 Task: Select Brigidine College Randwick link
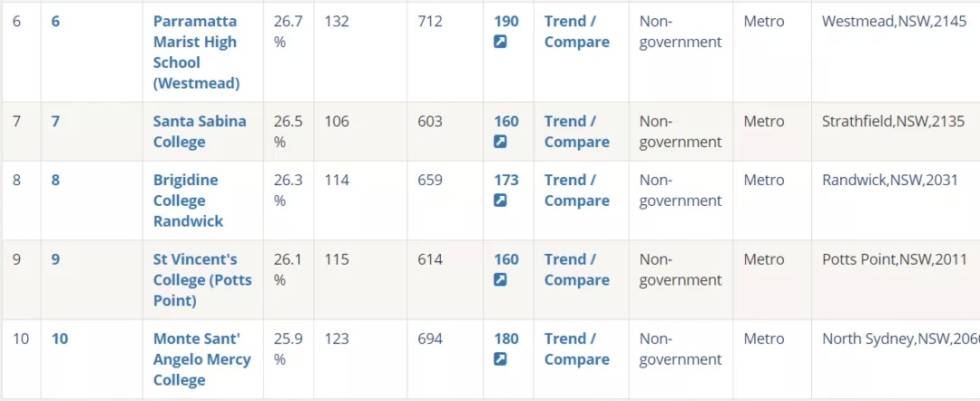tap(188, 200)
